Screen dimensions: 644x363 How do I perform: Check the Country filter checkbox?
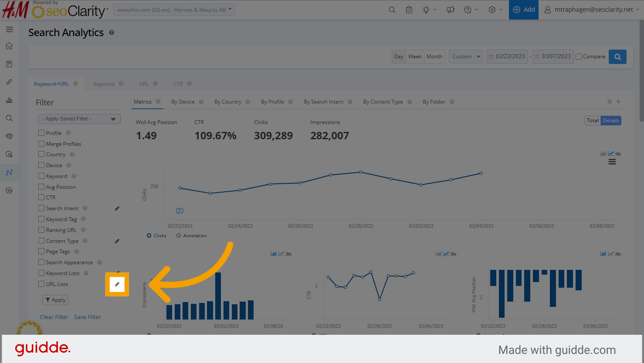[41, 155]
